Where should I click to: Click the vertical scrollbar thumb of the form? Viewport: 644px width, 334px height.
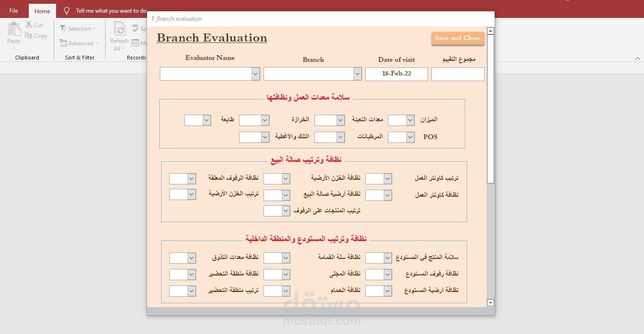(x=490, y=109)
